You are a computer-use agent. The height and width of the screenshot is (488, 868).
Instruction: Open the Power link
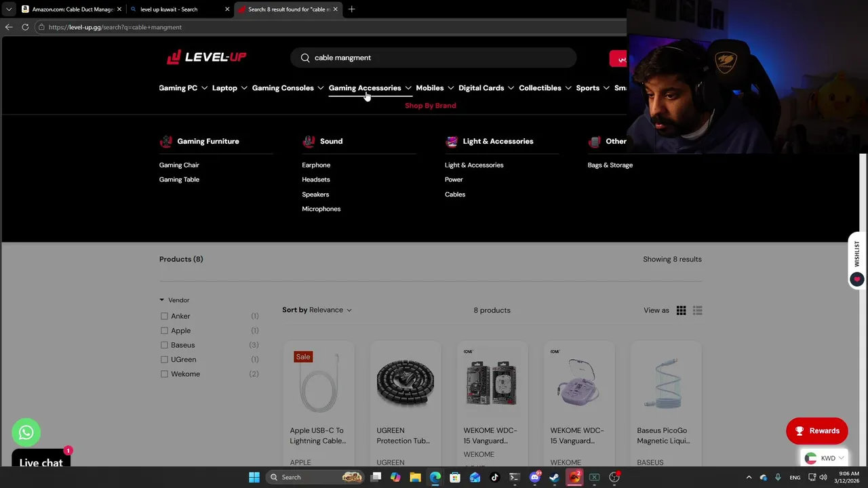(x=454, y=180)
